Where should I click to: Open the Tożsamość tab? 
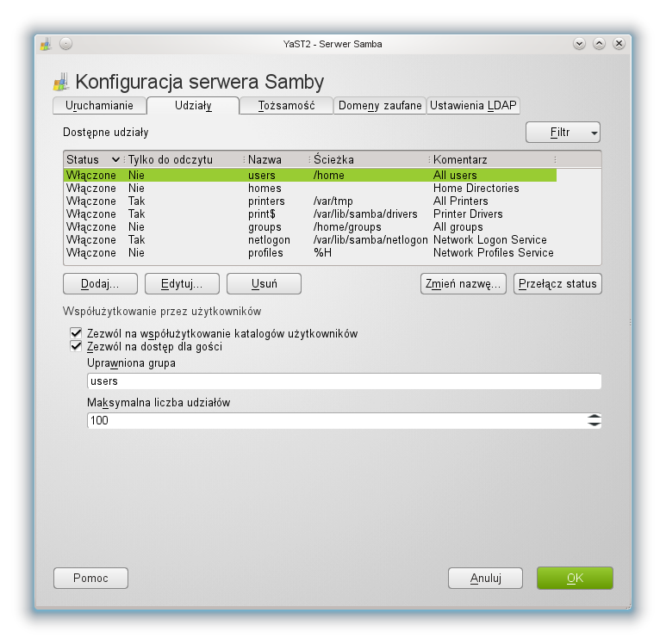(x=285, y=106)
